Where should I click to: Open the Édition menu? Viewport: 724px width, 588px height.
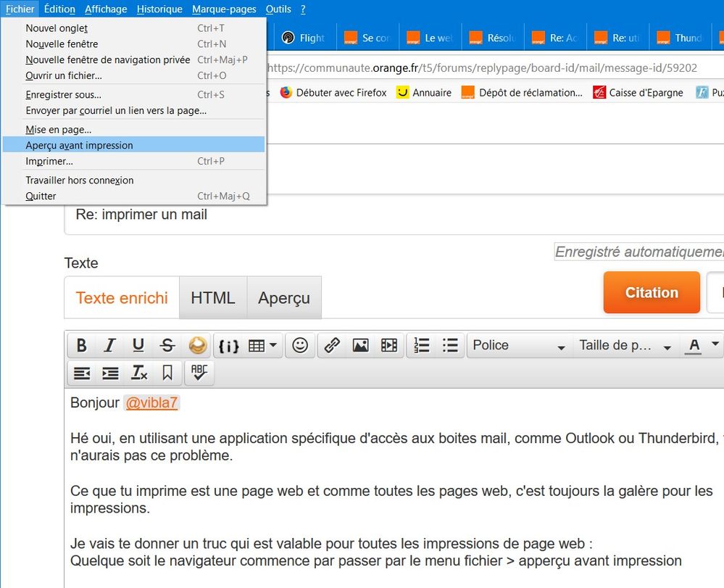coord(59,9)
